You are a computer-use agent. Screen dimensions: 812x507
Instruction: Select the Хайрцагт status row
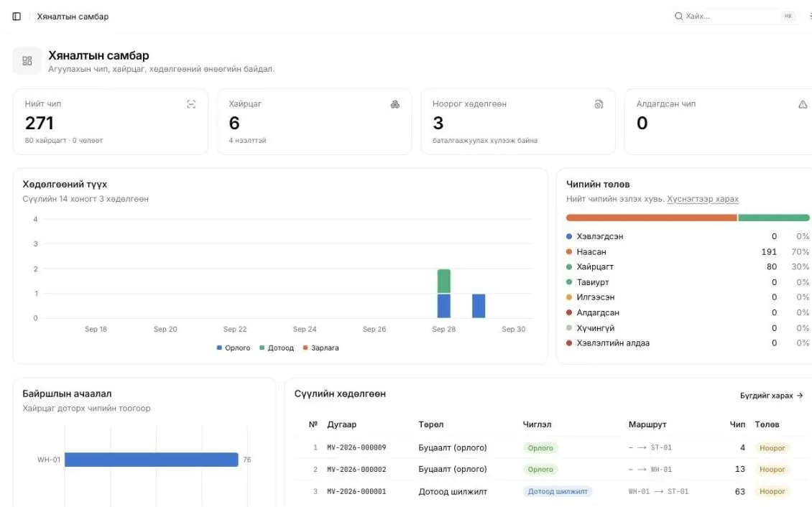click(687, 267)
